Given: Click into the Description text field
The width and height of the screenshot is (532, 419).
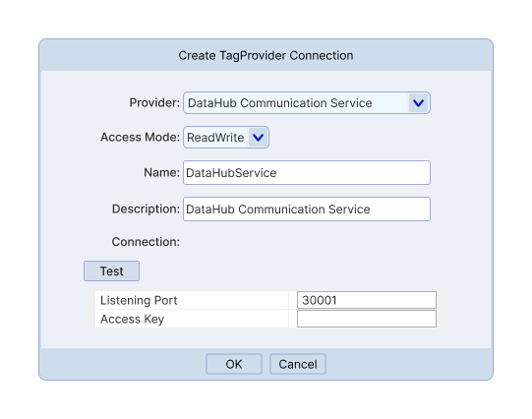Looking at the screenshot, I should click(x=307, y=209).
